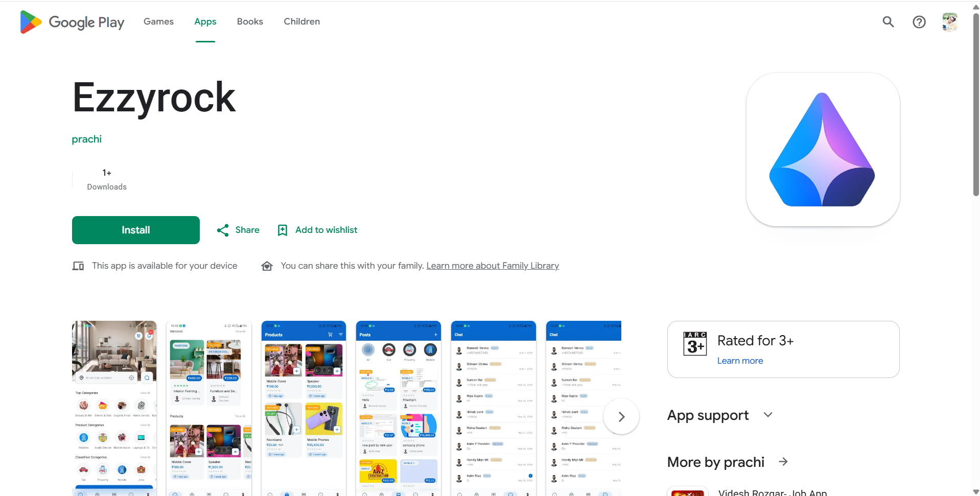Open developer prachi link
Image resolution: width=980 pixels, height=496 pixels.
pos(87,139)
